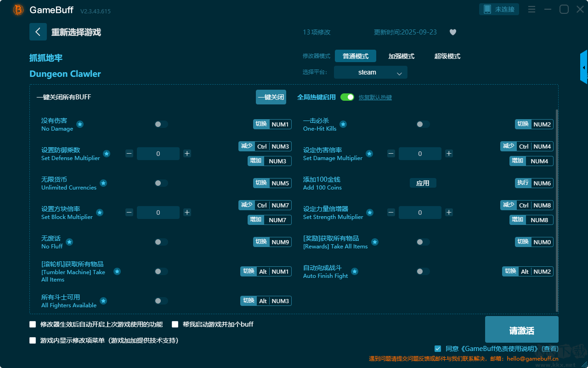
Task: Click star icon next to No Fluff
Action: point(69,242)
